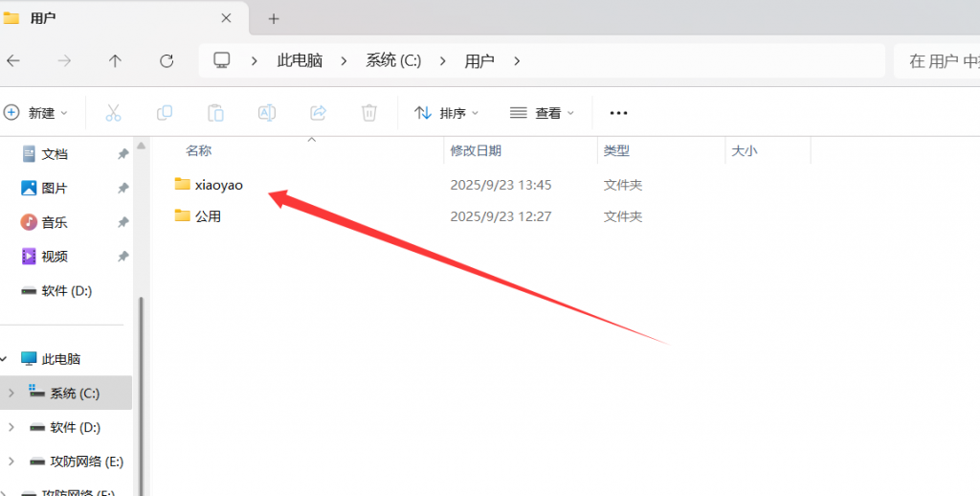Collapse the 此电脑 tree node
This screenshot has height=496, width=980.
click(x=4, y=359)
